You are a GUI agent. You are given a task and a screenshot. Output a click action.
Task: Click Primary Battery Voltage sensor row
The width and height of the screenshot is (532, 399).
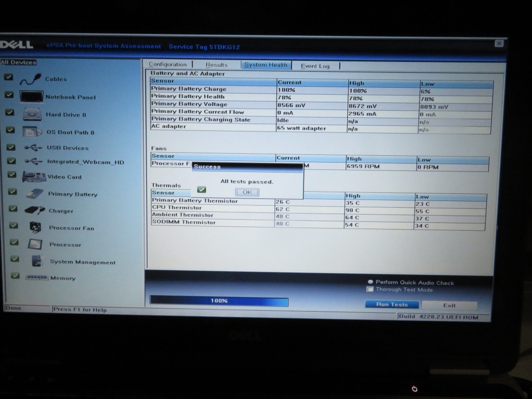(321, 105)
